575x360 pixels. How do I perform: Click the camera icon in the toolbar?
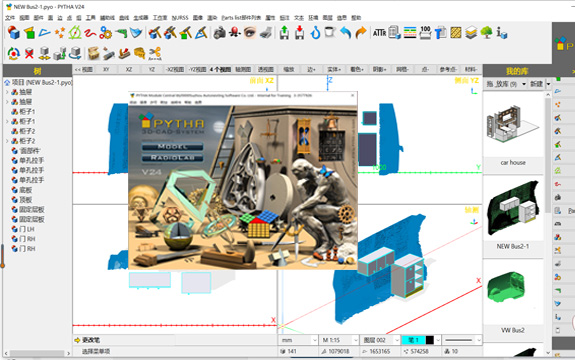(220, 33)
